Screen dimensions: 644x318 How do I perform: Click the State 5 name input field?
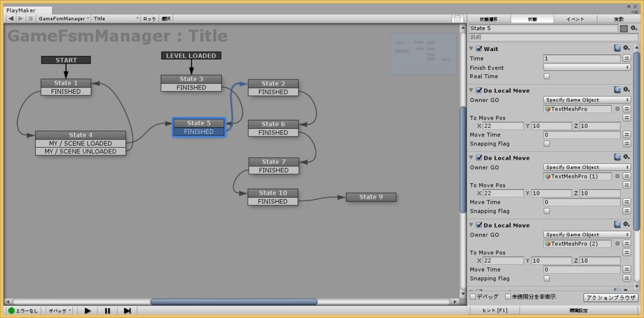coord(543,28)
